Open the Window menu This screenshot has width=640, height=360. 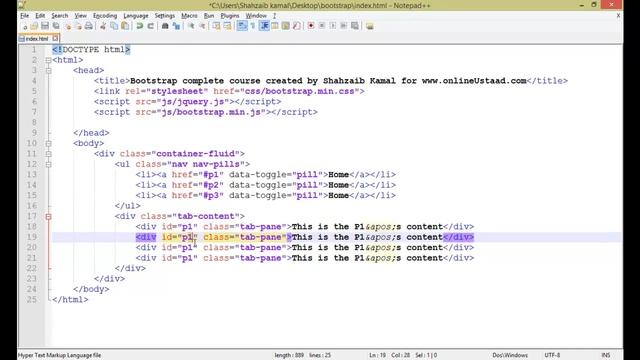[x=256, y=16]
